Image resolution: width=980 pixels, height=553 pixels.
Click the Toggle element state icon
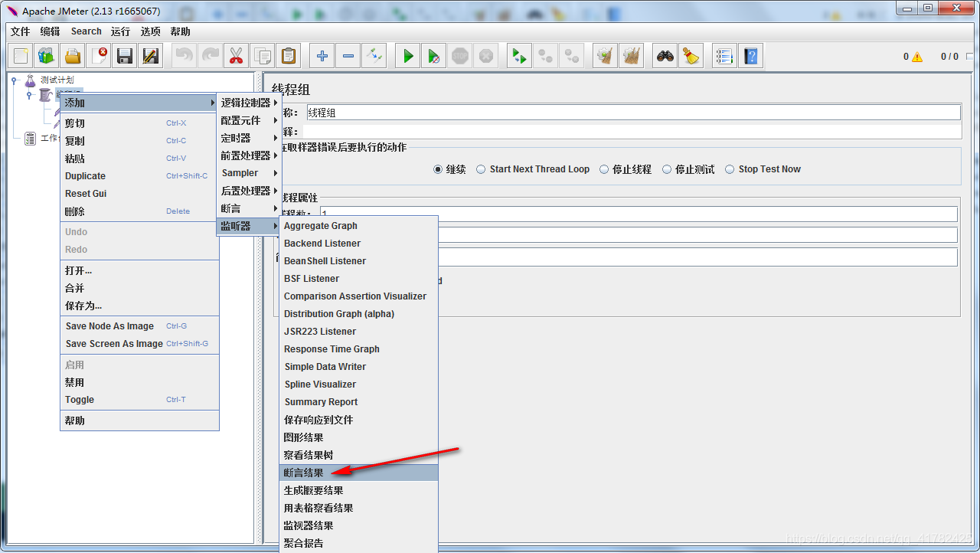(374, 56)
